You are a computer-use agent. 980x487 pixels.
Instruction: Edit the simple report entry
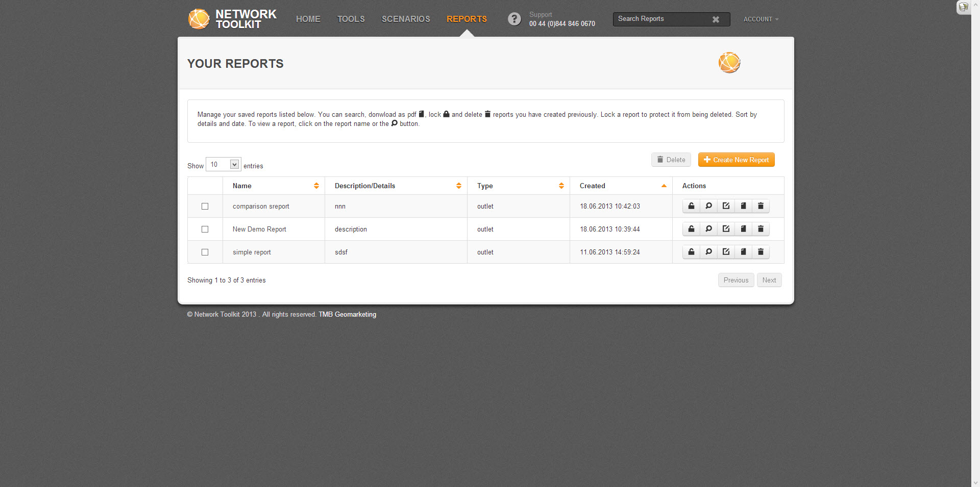coord(726,252)
